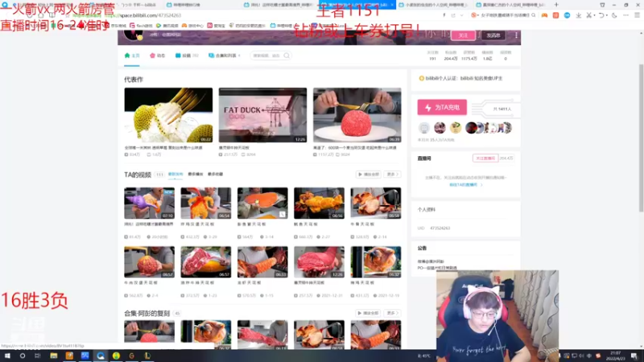Open the purple conch video with NEW badge

point(149,204)
